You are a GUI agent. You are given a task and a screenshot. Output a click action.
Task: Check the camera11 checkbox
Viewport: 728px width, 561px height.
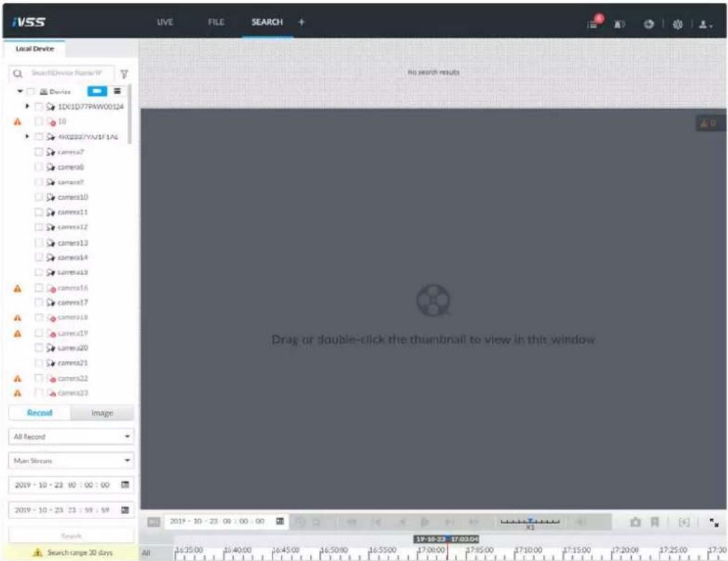point(39,212)
